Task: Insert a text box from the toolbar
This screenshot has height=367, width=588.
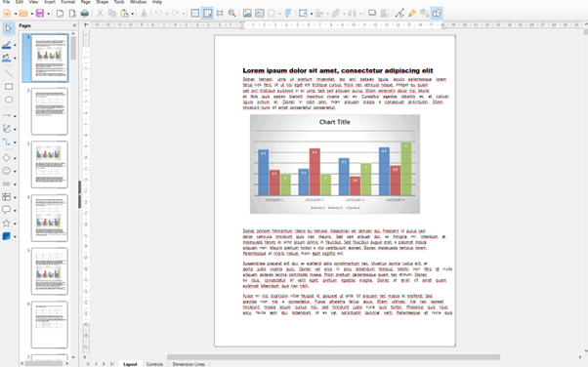Action: pos(260,14)
